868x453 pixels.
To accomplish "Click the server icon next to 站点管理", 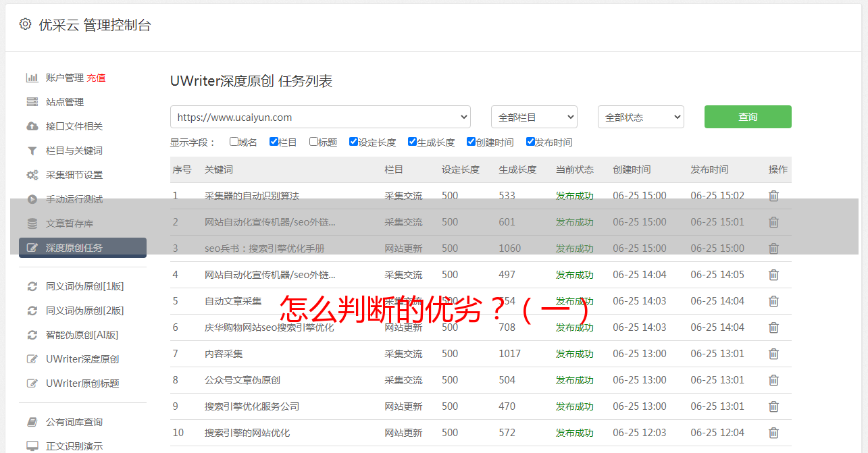I will point(32,102).
